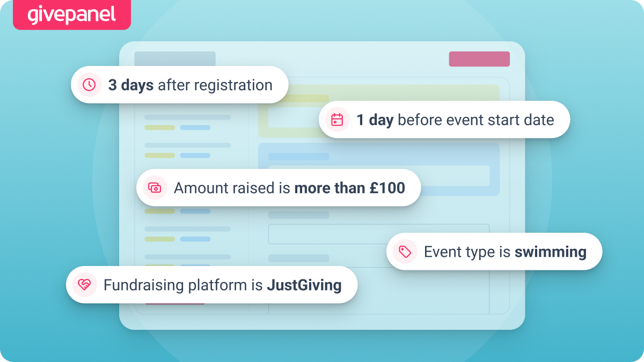Click the heart handshake icon beside Fundraising platform
The height and width of the screenshot is (362, 644).
[84, 285]
